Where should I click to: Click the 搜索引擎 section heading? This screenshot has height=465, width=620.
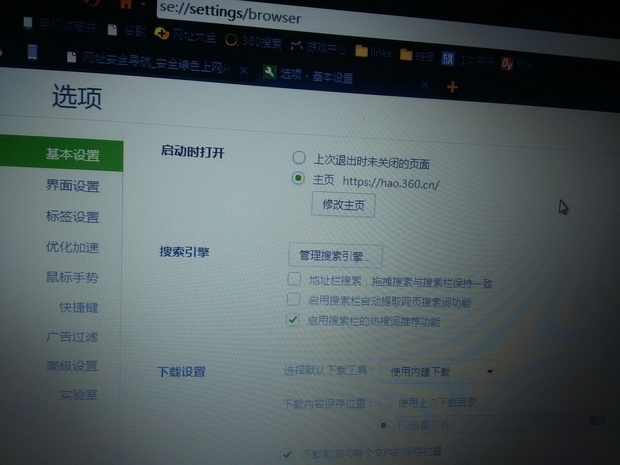[x=184, y=251]
